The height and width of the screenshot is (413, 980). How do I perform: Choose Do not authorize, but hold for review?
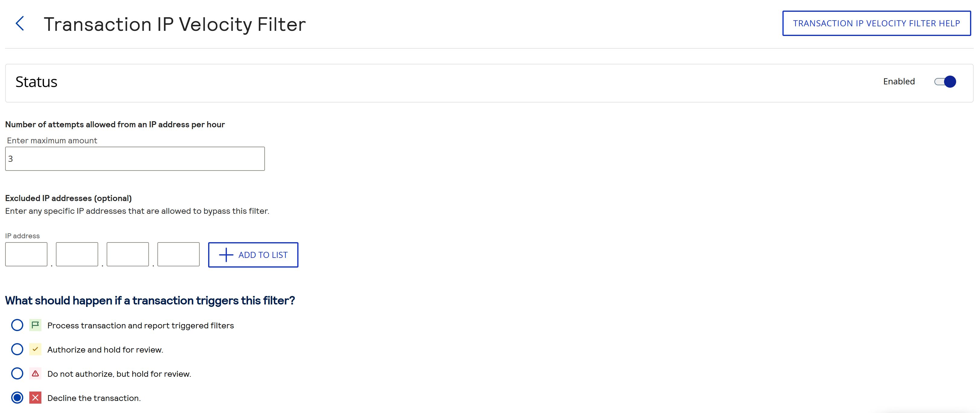point(17,373)
